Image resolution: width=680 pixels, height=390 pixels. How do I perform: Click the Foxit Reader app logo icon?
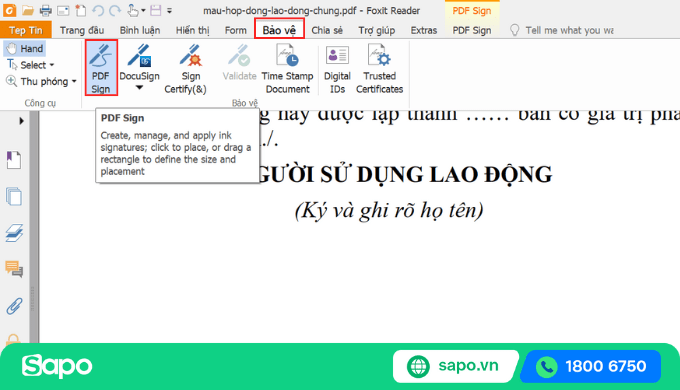click(10, 10)
